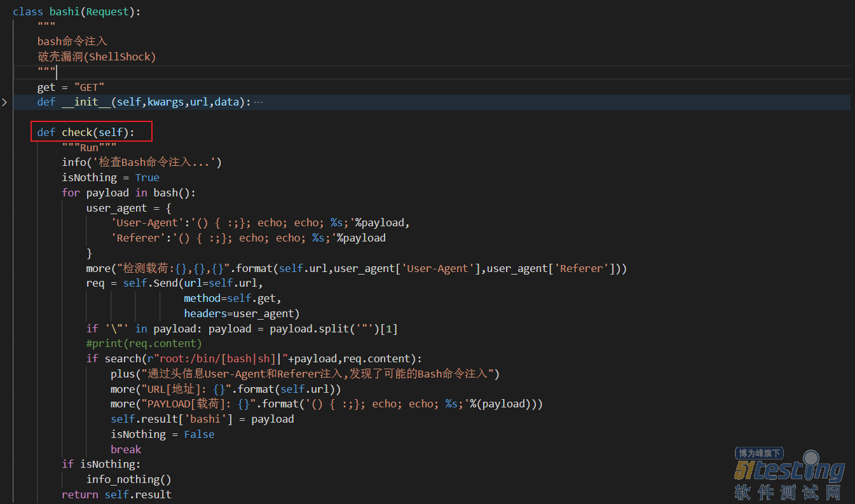Click the more("PAYLOAD[载荷]: {}") line
855x504 pixels.
(x=327, y=404)
